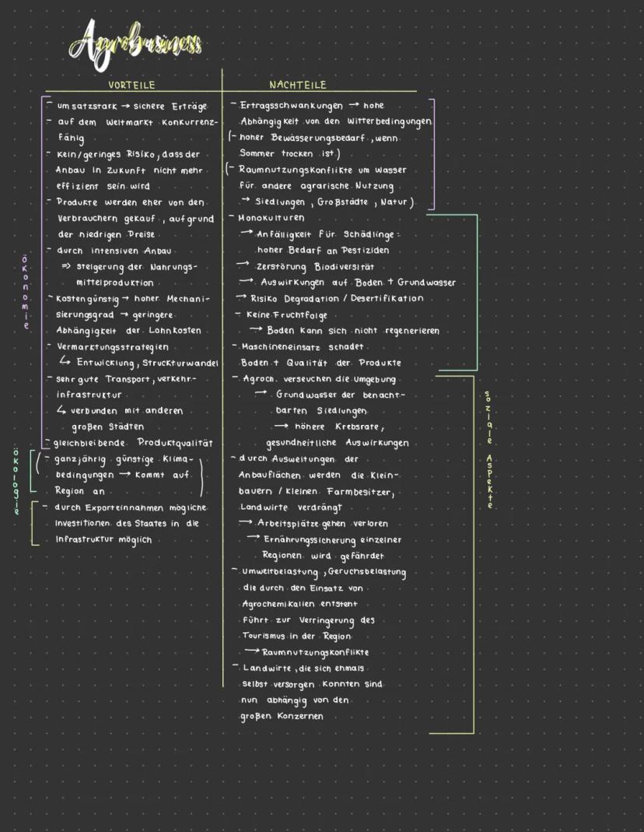Click the vertical "soziale Aspekte" label
This screenshot has width=644, height=832.
[488, 450]
